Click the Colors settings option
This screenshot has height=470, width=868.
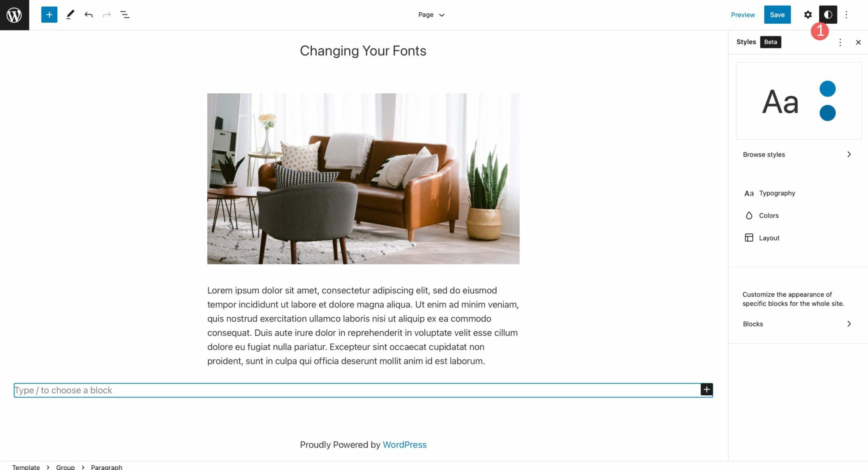coord(768,215)
